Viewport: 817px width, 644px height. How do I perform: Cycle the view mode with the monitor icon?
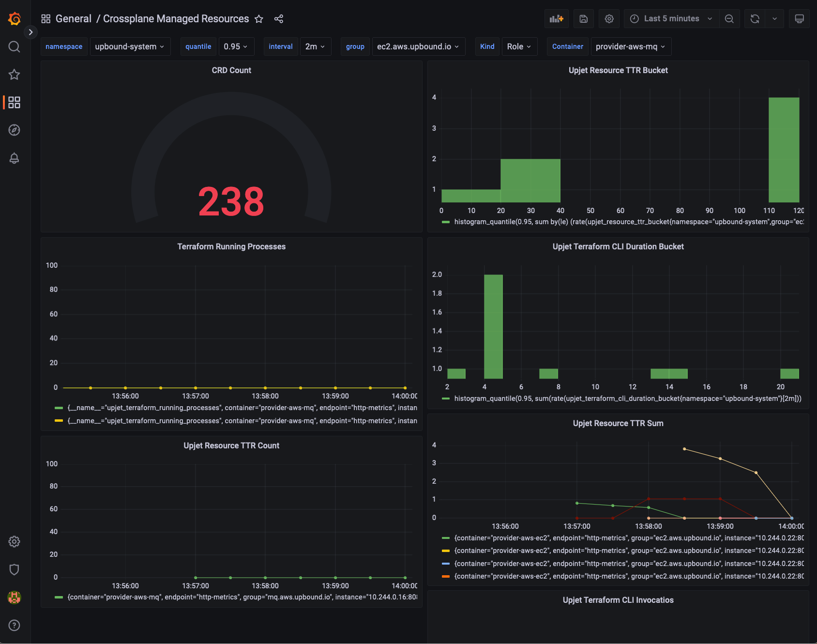[800, 19]
